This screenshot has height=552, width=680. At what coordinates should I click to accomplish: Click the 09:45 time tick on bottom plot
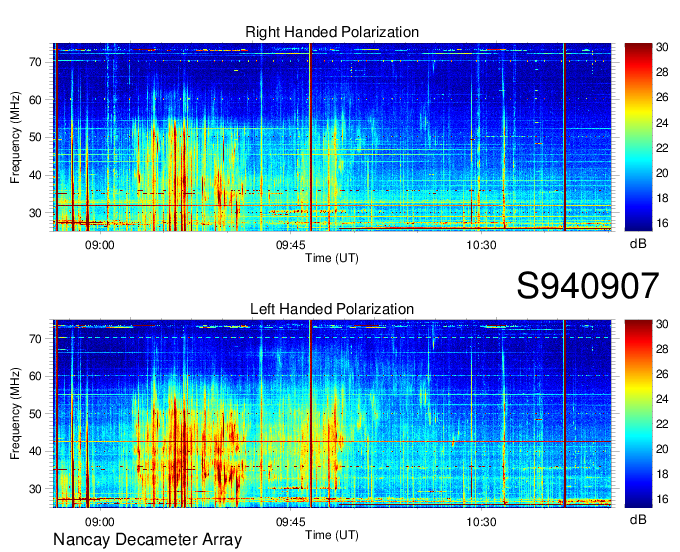point(291,522)
